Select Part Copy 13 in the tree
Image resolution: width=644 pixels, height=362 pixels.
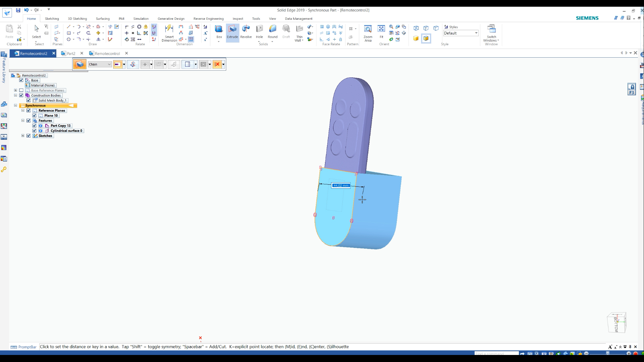(x=60, y=126)
